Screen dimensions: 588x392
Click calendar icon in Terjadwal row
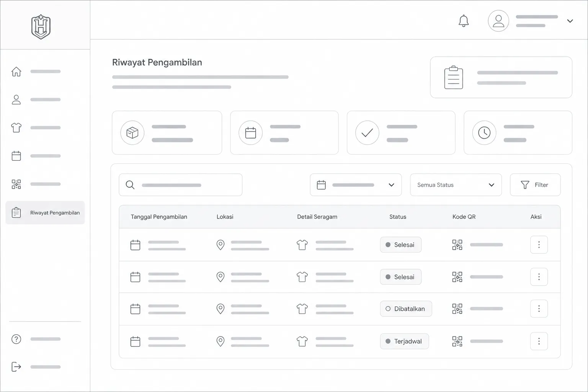(136, 341)
